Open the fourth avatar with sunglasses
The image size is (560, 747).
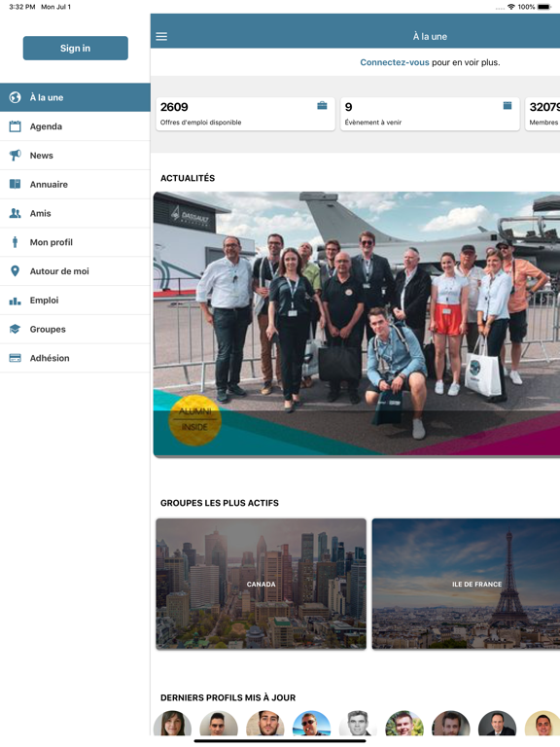pyautogui.click(x=311, y=724)
